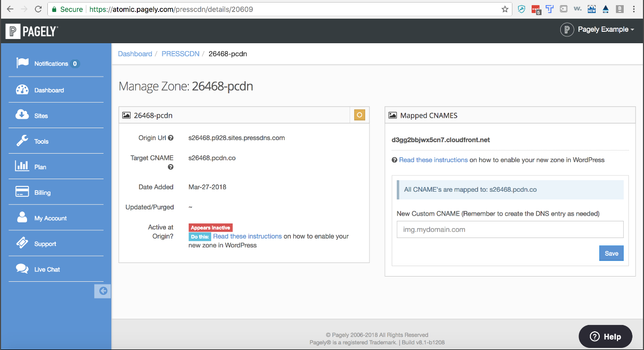The width and height of the screenshot is (644, 350).
Task: Click the orange circle button in 26468-pcdn panel
Action: (359, 115)
